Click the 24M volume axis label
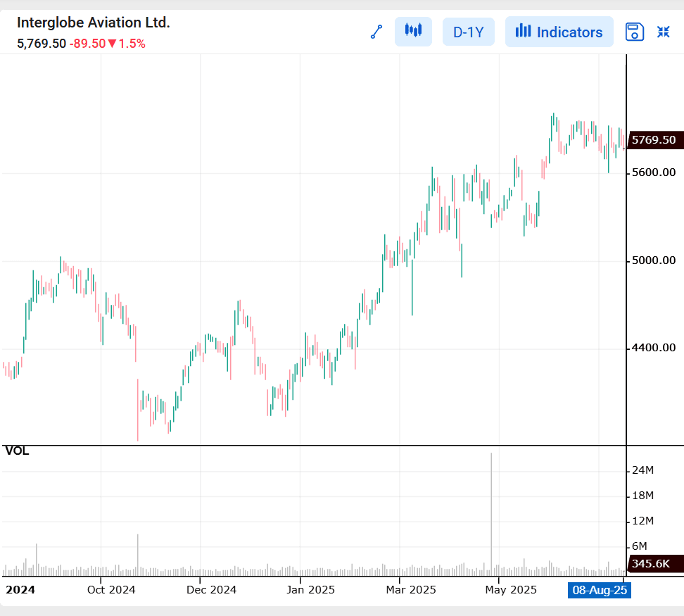The image size is (684, 616). [x=642, y=470]
